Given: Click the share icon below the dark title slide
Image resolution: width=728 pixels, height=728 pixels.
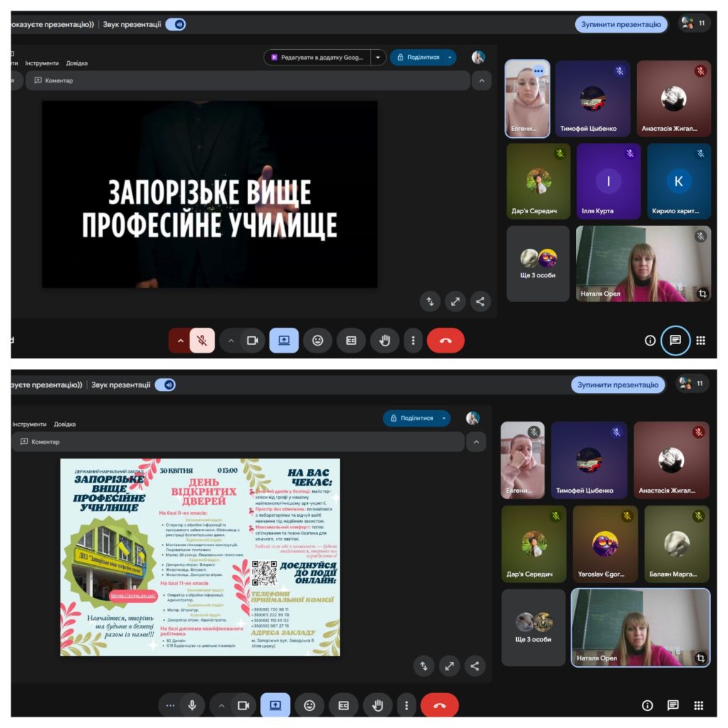Looking at the screenshot, I should point(481,301).
